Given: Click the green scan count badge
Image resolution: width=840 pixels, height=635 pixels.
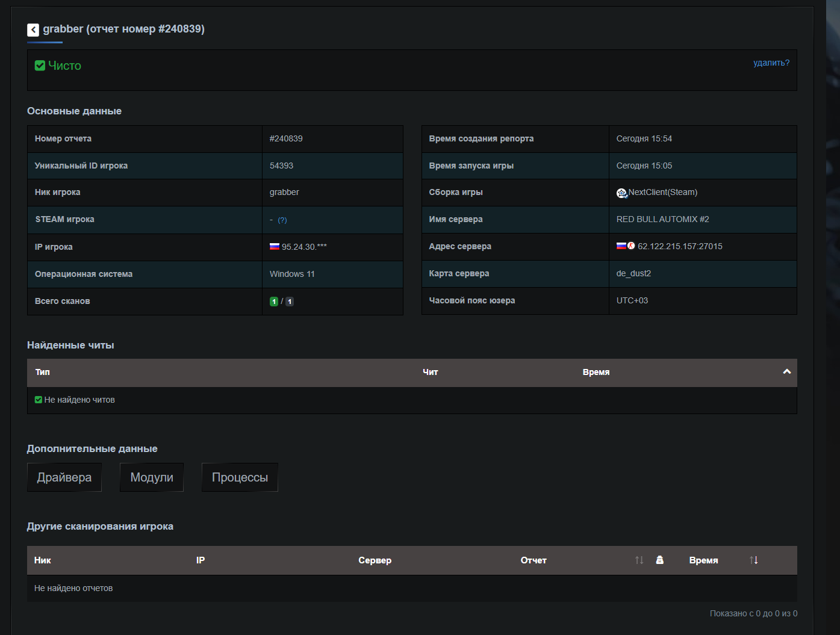Looking at the screenshot, I should pyautogui.click(x=274, y=302).
